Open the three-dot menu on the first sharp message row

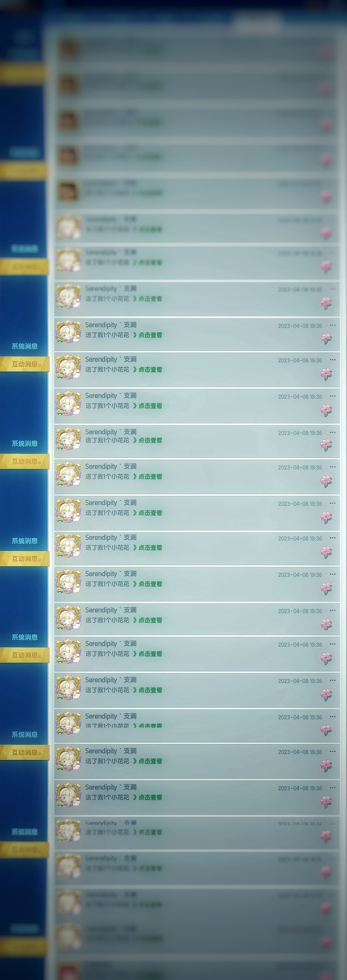[333, 325]
